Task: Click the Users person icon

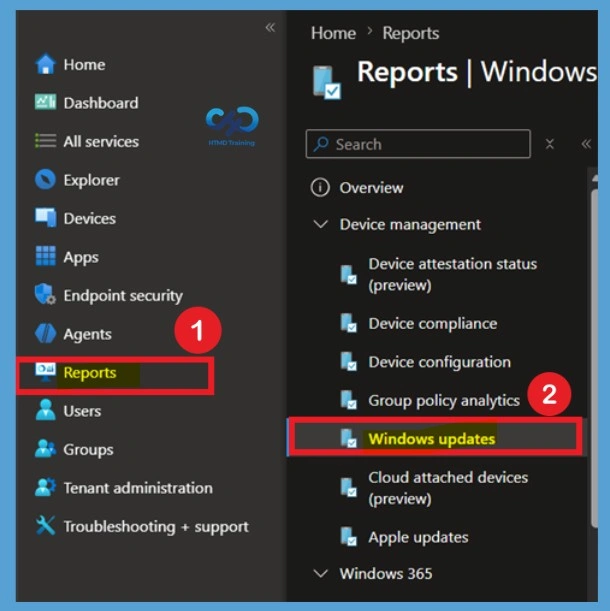Action: (x=45, y=410)
